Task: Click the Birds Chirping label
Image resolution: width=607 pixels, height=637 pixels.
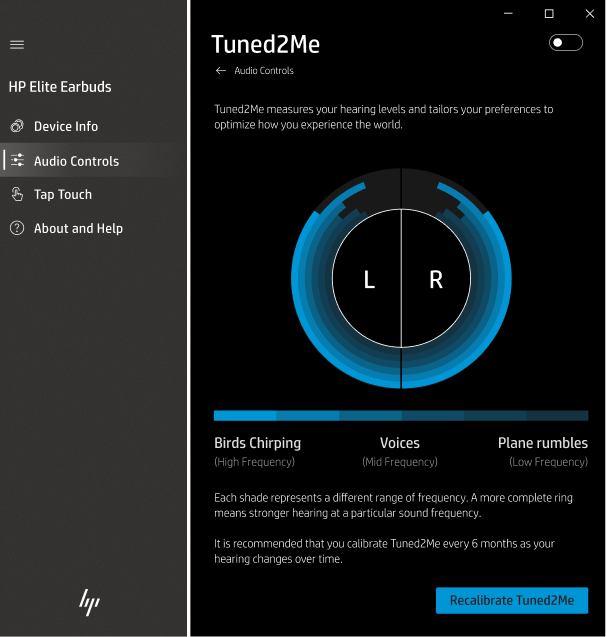Action: (x=258, y=443)
